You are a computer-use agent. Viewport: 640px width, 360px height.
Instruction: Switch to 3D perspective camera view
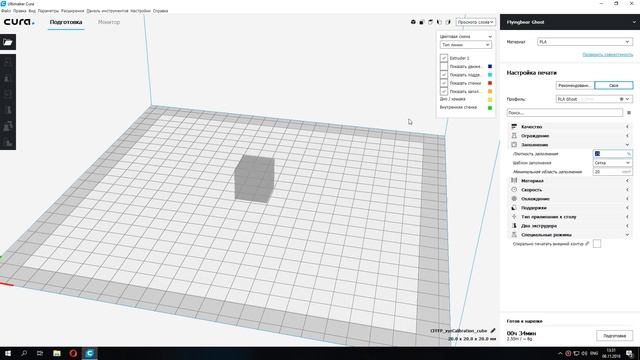click(x=413, y=22)
